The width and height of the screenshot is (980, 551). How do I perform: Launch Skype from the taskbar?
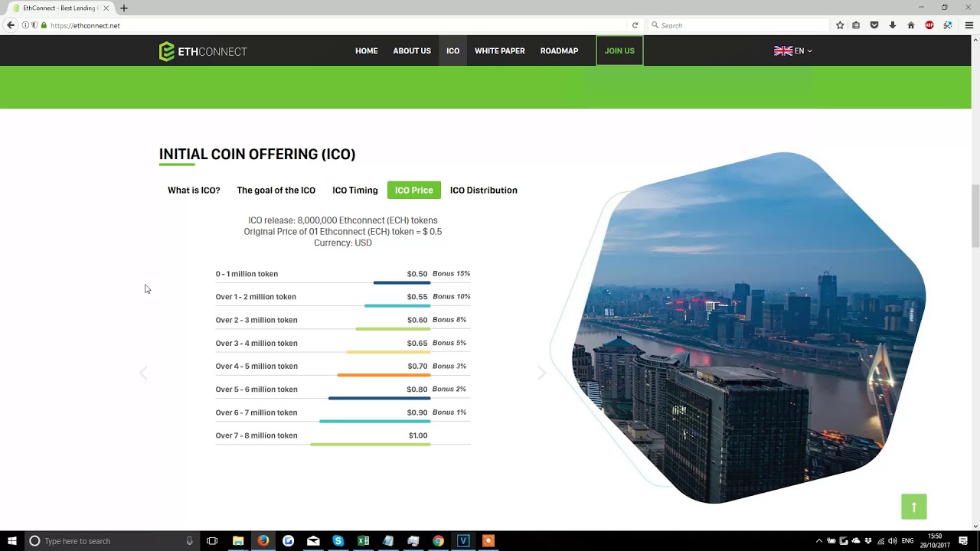[x=338, y=541]
